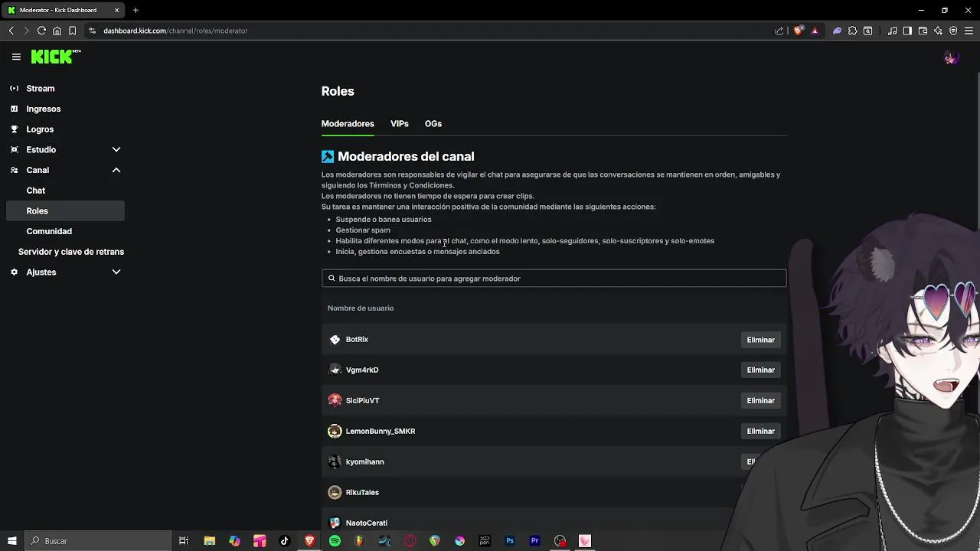
Task: Click the share page icon in address bar
Action: click(x=779, y=31)
